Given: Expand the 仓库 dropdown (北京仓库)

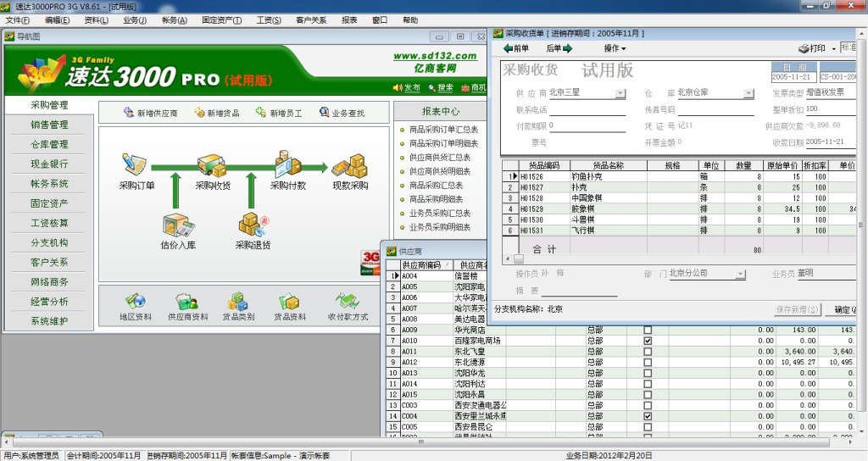Looking at the screenshot, I should pyautogui.click(x=748, y=93).
